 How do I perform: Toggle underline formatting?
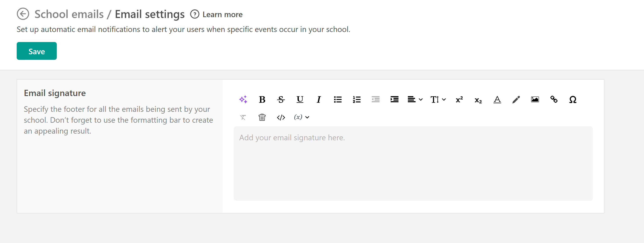(300, 99)
